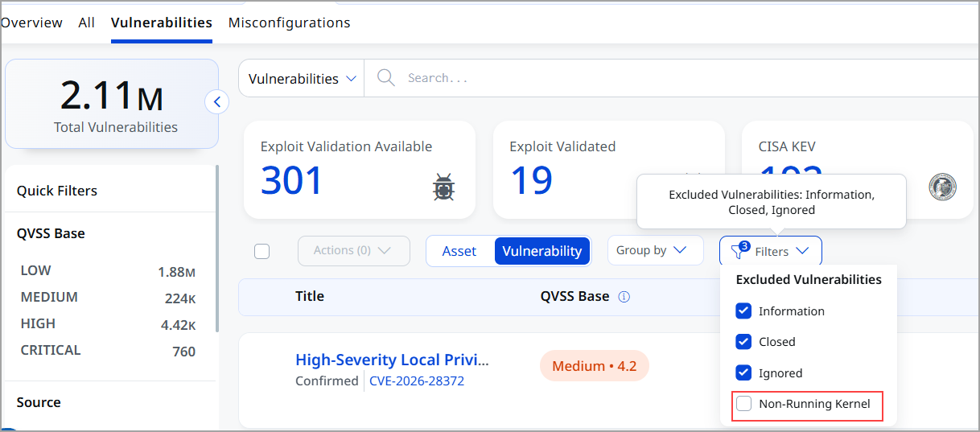Screen dimensions: 980x432
Task: Click the 301 Exploit Validation Available count
Action: point(292,181)
